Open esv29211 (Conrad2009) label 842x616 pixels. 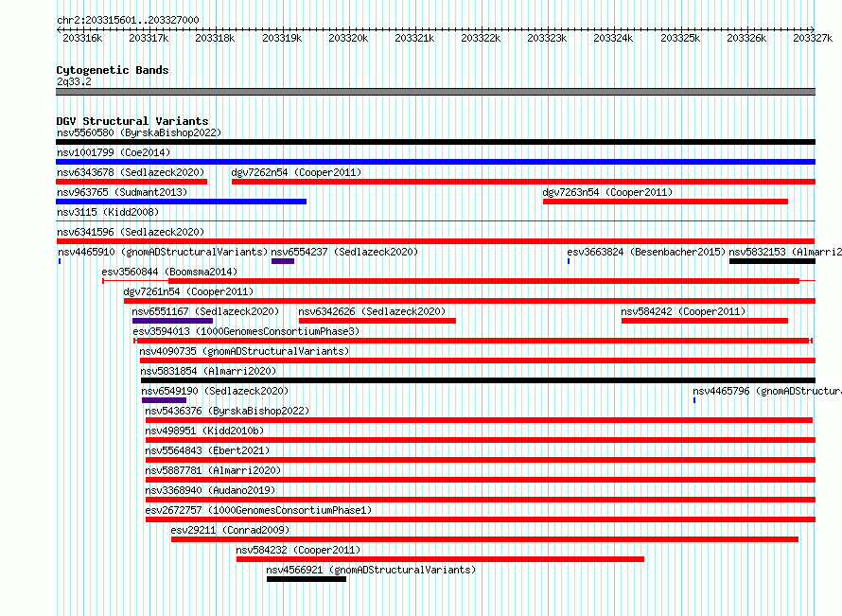click(x=230, y=530)
